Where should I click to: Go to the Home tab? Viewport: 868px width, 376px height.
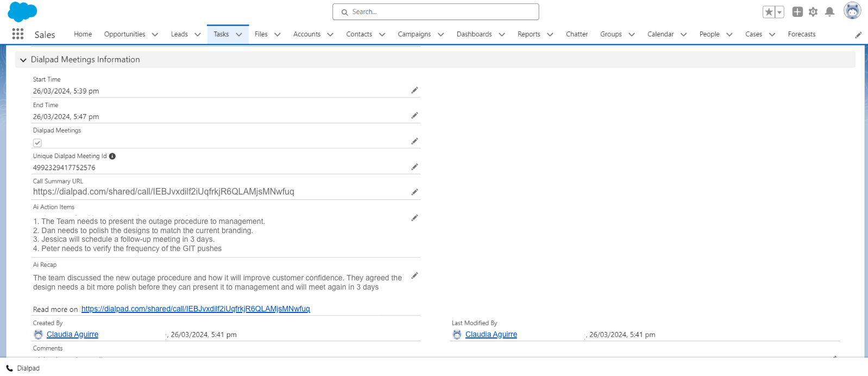point(83,34)
